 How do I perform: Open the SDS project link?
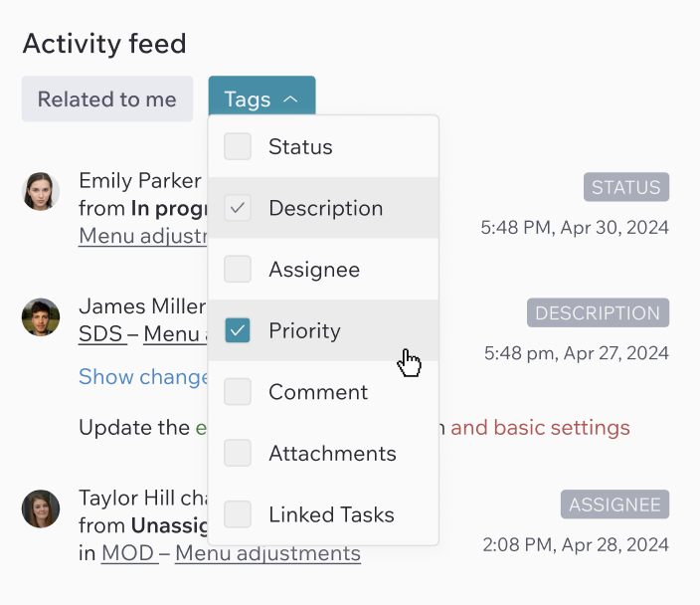point(100,333)
